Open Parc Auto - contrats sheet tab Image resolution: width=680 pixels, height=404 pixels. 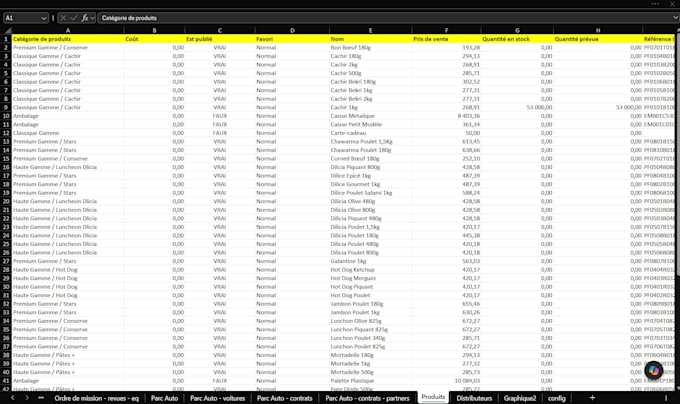pyautogui.click(x=284, y=398)
